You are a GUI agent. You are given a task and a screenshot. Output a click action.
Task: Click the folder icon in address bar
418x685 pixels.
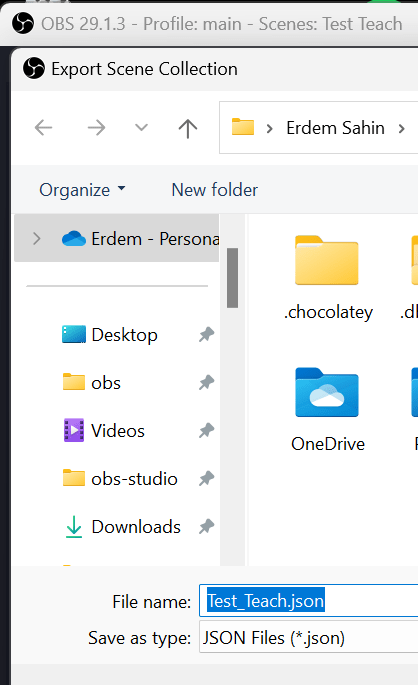click(x=243, y=127)
